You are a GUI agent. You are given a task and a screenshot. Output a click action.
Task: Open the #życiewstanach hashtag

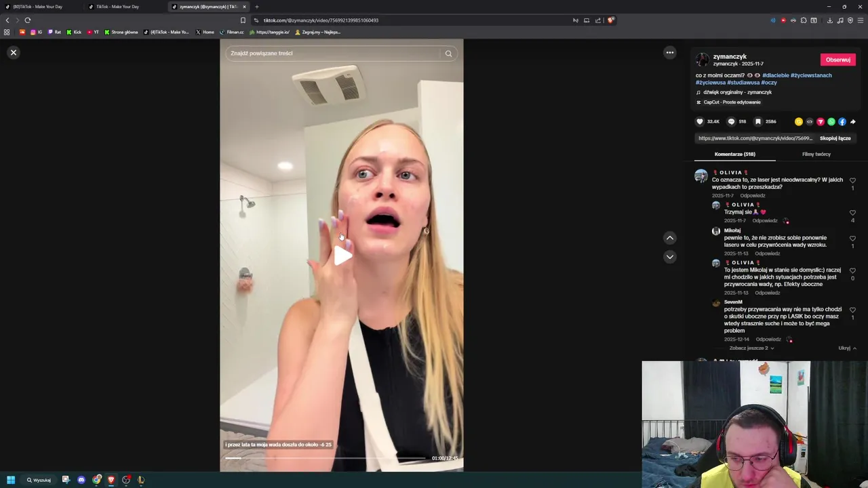coord(811,75)
